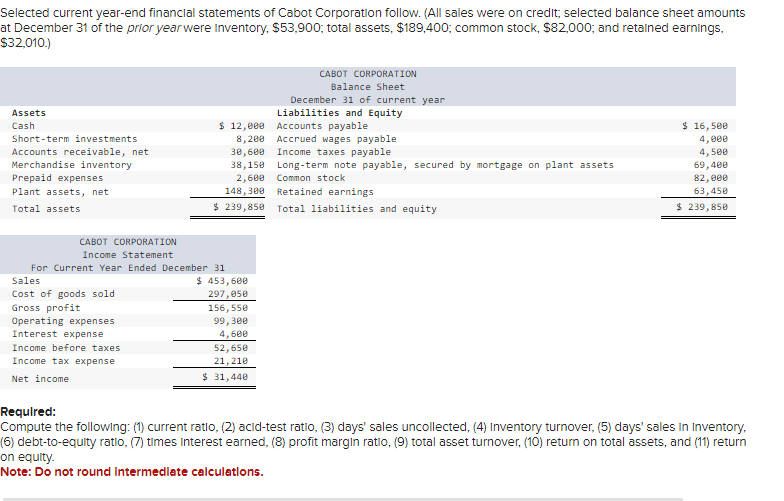This screenshot has height=501, width=784.
Task: Select the Retained earnings value 63,450
Action: click(x=710, y=191)
